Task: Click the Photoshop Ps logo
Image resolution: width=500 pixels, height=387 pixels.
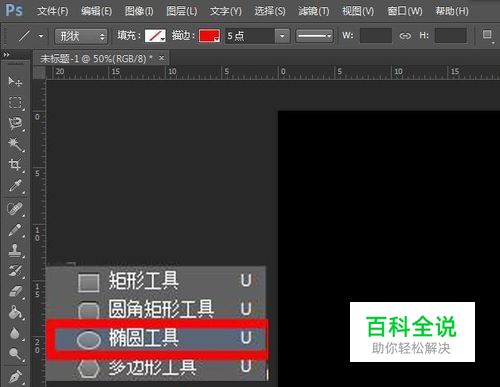Action: (x=14, y=10)
